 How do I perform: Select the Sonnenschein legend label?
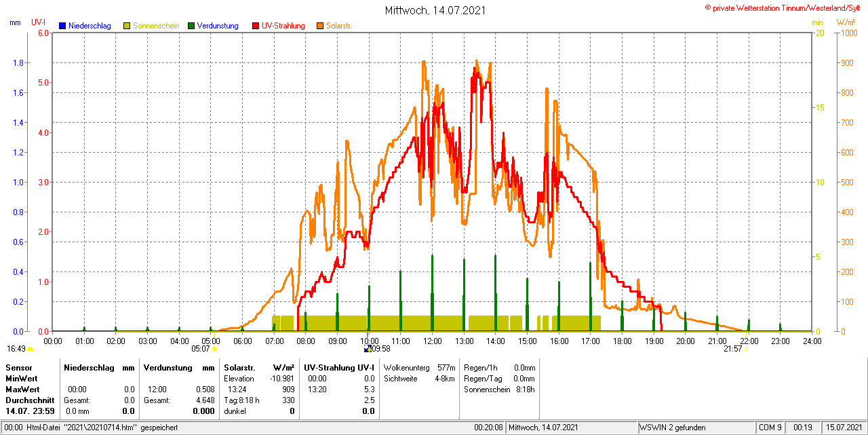[156, 26]
